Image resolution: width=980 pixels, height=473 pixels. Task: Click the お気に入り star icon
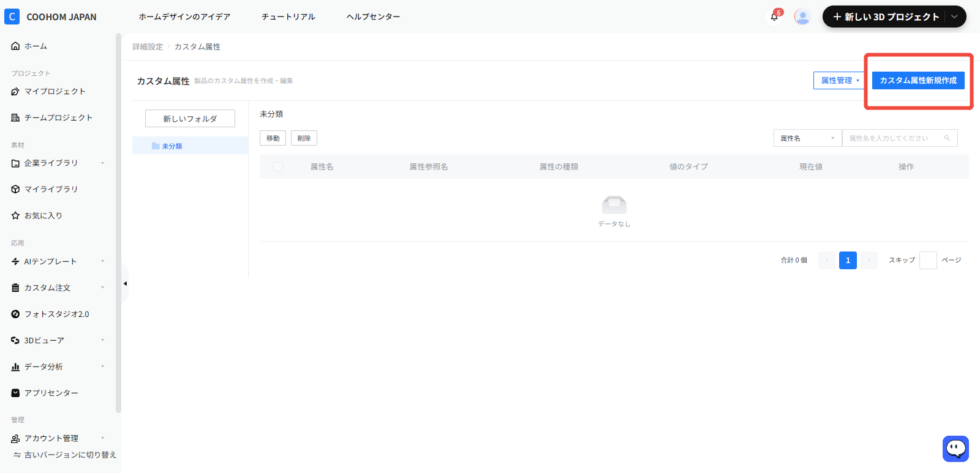pos(15,215)
